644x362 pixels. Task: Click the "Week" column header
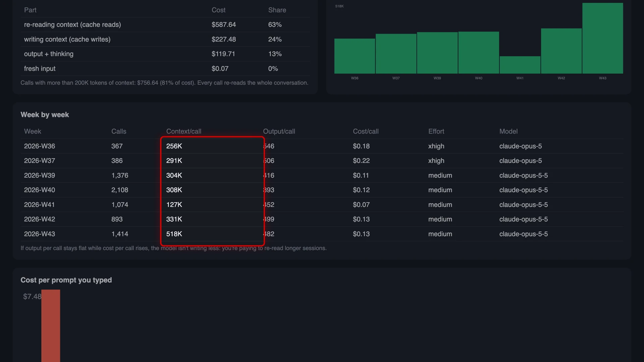33,131
